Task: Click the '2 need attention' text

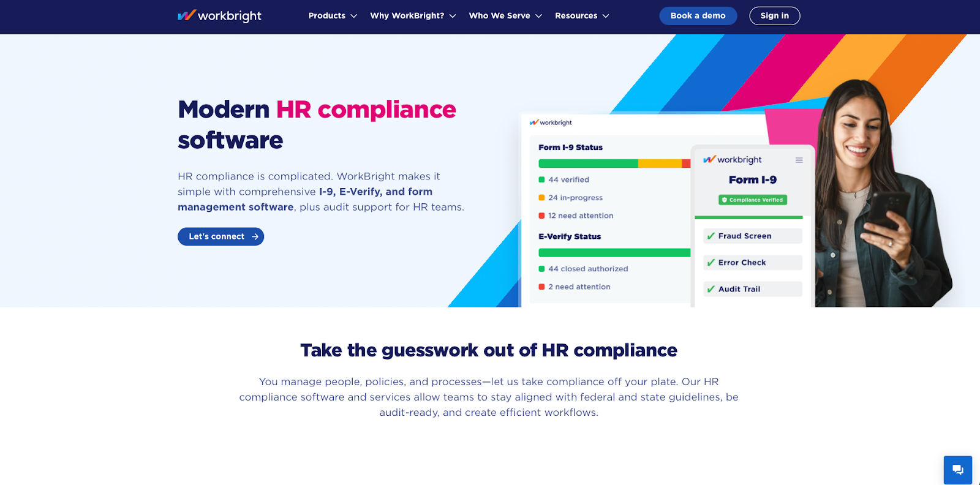Action: pos(579,287)
